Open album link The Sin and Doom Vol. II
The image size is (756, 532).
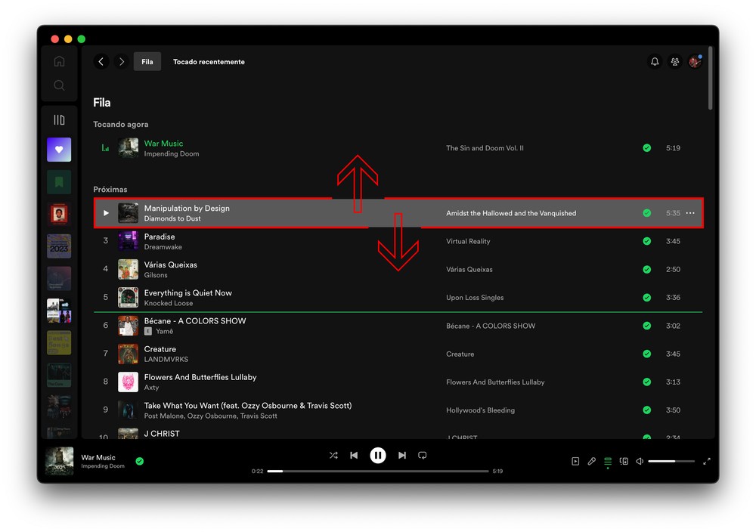tap(485, 148)
